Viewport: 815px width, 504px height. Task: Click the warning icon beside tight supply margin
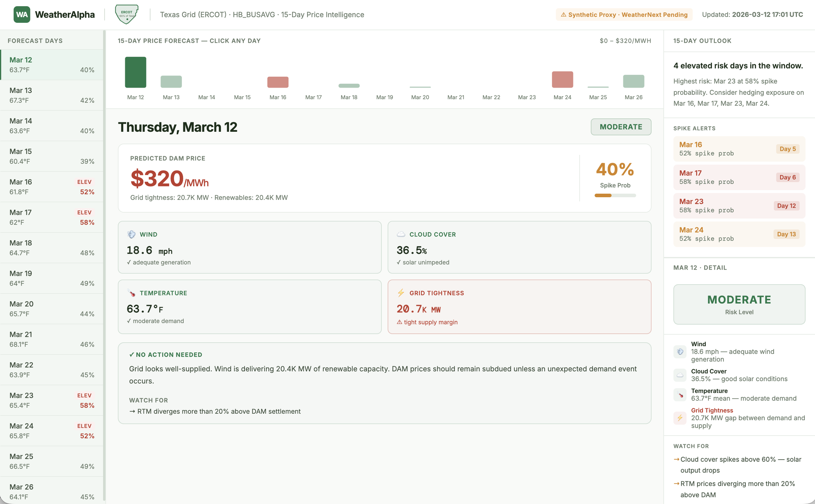(400, 322)
